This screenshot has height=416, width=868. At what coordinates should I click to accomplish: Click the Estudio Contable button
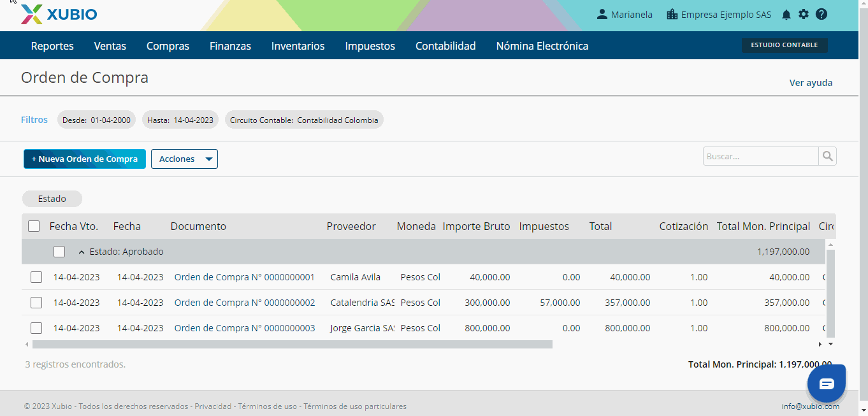(785, 45)
